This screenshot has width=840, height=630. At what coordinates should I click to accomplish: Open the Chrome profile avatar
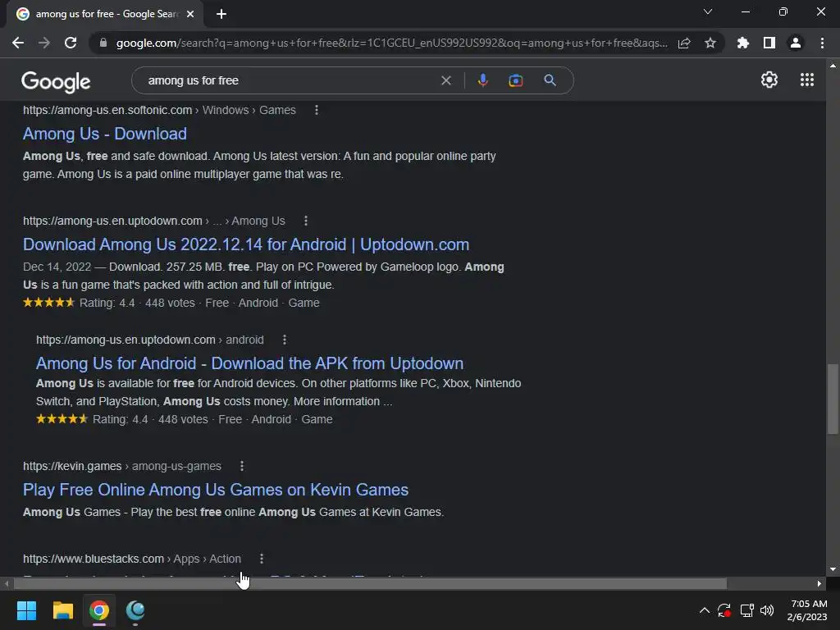tap(796, 43)
